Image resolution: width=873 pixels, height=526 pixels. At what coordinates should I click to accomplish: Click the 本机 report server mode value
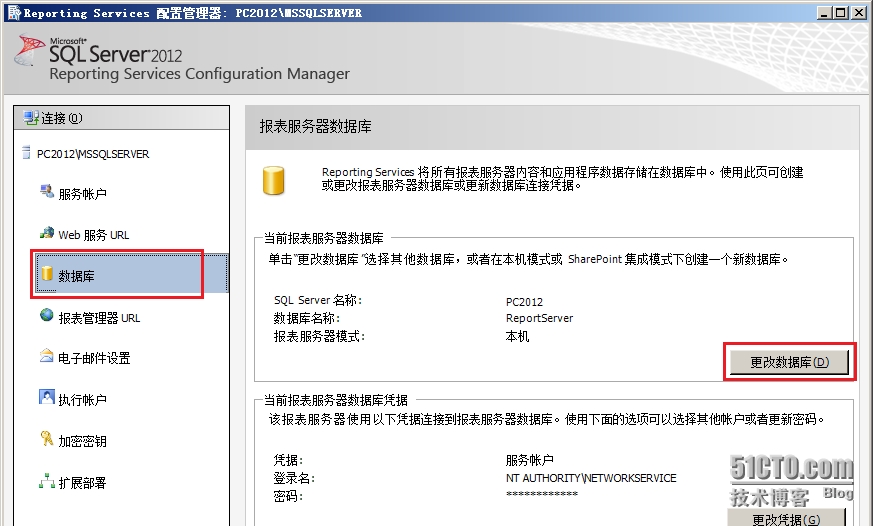pos(517,336)
